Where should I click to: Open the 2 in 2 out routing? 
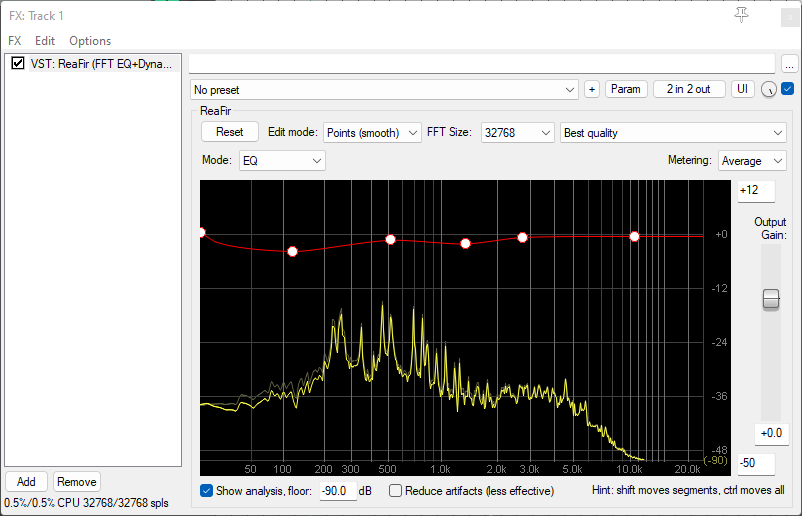tap(688, 89)
